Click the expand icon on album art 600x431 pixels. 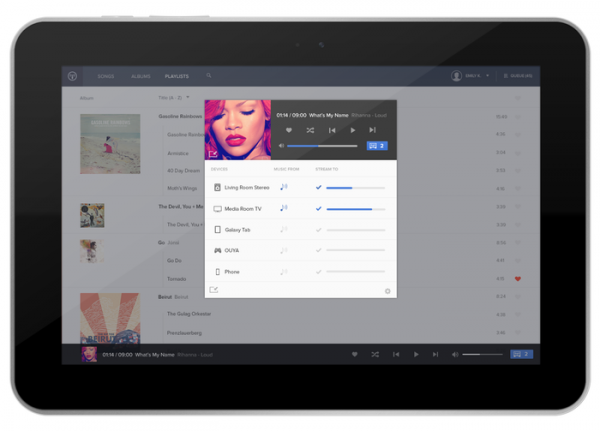coord(213,153)
